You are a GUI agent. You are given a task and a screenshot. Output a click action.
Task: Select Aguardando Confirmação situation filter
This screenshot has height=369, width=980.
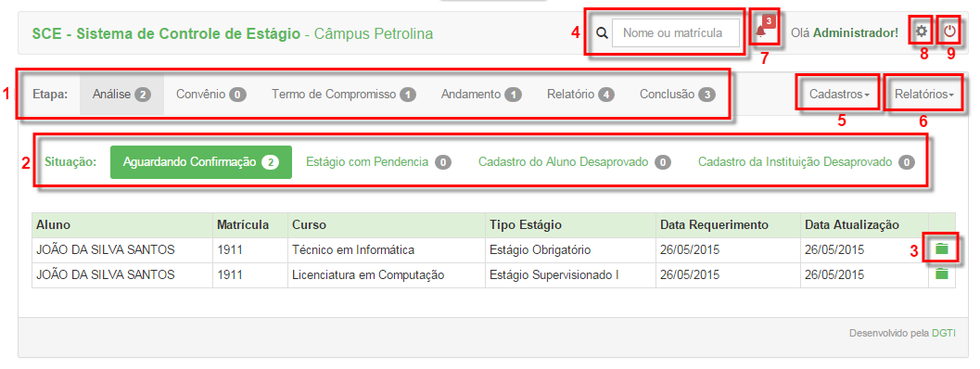[201, 162]
